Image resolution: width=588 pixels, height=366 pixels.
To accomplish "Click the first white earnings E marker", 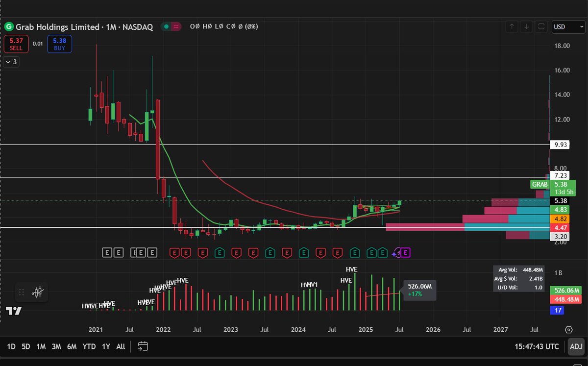I will (x=107, y=252).
